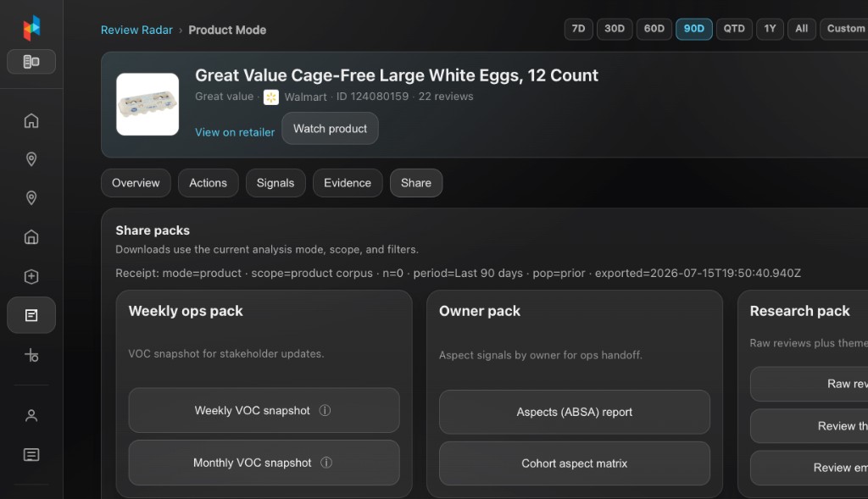Click the colorful app logo
This screenshot has width=868, height=499.
(31, 28)
